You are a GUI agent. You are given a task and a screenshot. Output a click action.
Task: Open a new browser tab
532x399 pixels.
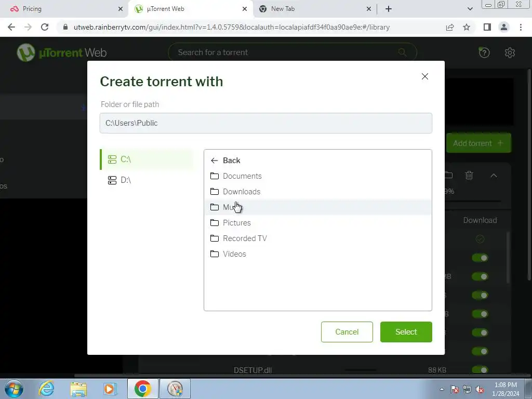[x=389, y=9]
